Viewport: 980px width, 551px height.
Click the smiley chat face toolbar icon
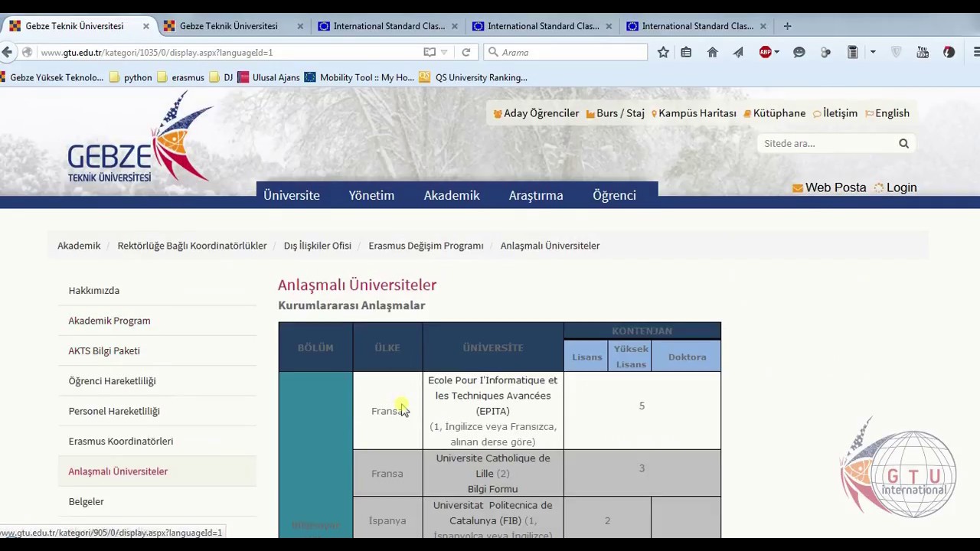click(x=799, y=52)
